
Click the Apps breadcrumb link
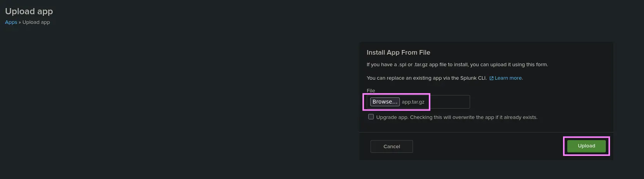click(11, 22)
